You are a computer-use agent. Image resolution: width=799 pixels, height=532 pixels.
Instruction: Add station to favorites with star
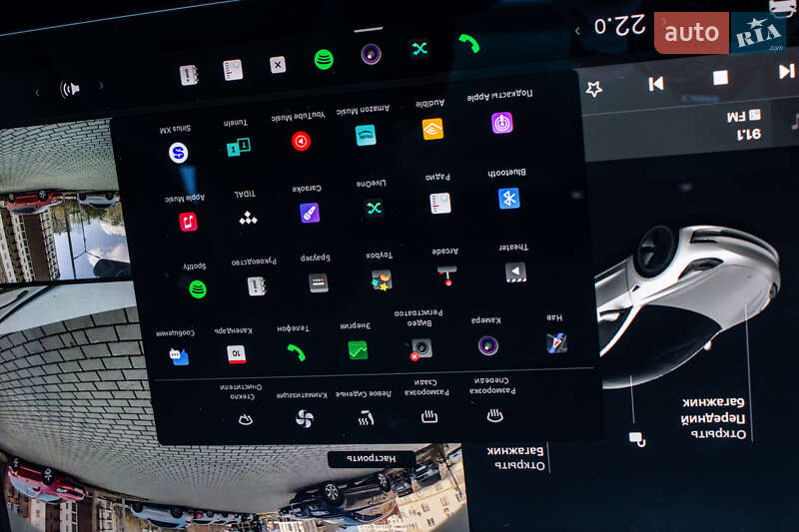[593, 89]
